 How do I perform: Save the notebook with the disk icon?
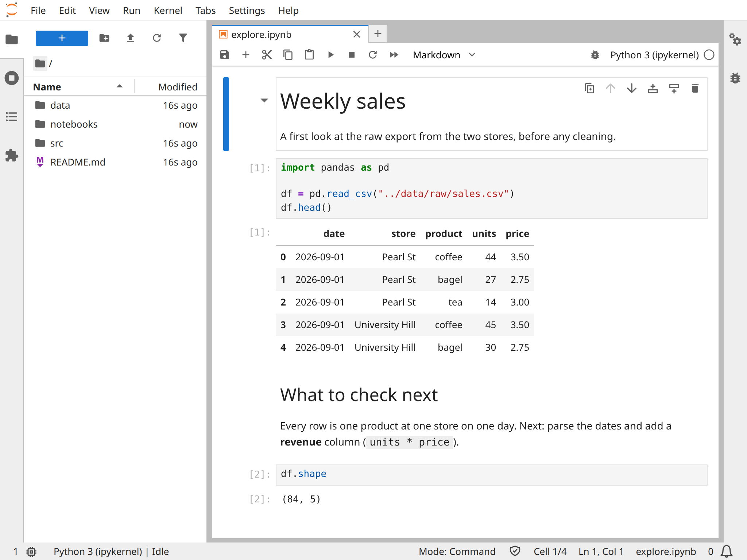pyautogui.click(x=225, y=55)
